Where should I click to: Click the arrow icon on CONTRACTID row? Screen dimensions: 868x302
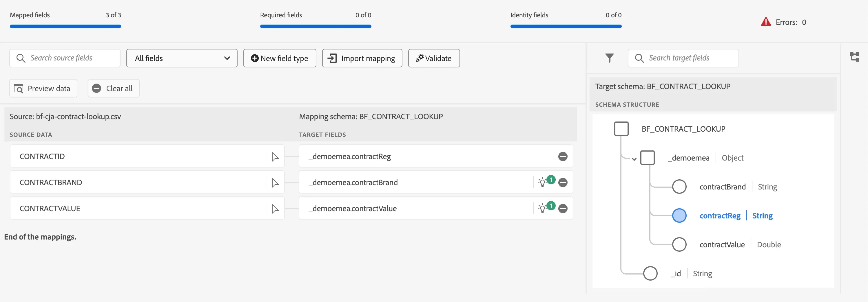point(275,157)
